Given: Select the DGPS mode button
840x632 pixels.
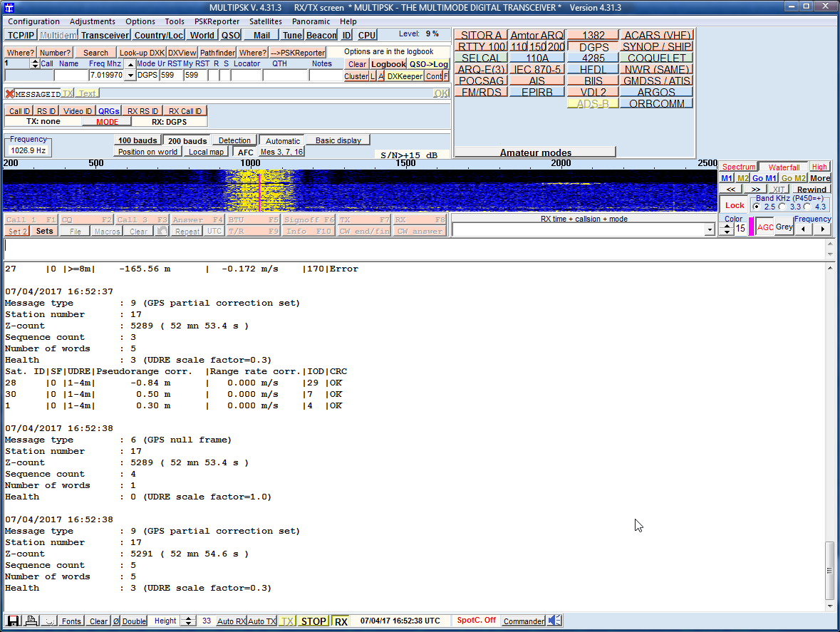Looking at the screenshot, I should point(593,47).
